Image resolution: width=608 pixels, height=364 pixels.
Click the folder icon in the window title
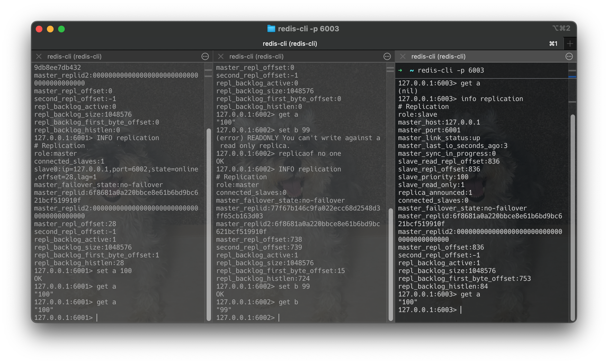pyautogui.click(x=271, y=28)
